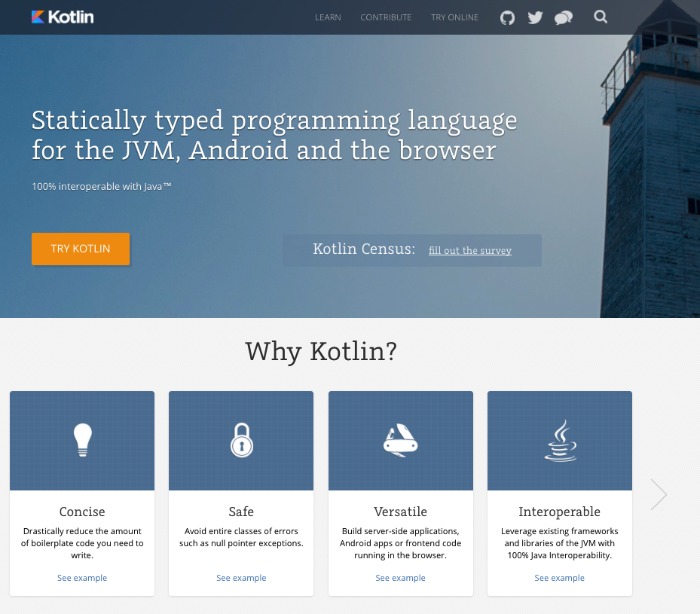Click the pocket knife icon on Versatile card
The image size is (700, 614).
tap(400, 441)
